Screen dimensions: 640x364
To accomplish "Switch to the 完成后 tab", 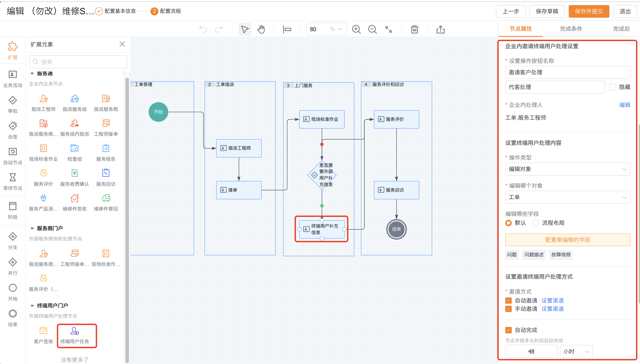I will coord(621,29).
